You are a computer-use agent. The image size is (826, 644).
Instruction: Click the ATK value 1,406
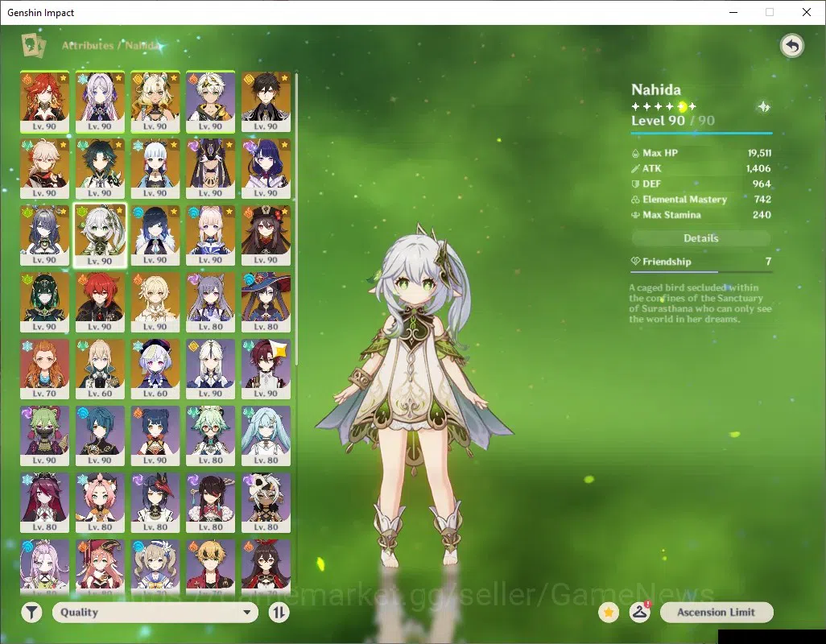(758, 168)
